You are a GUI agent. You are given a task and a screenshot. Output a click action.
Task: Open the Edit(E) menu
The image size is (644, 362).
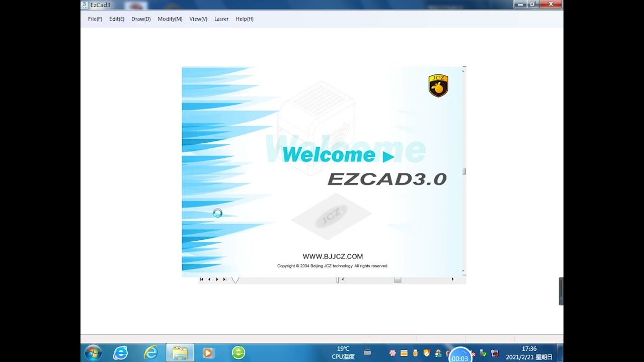point(117,19)
